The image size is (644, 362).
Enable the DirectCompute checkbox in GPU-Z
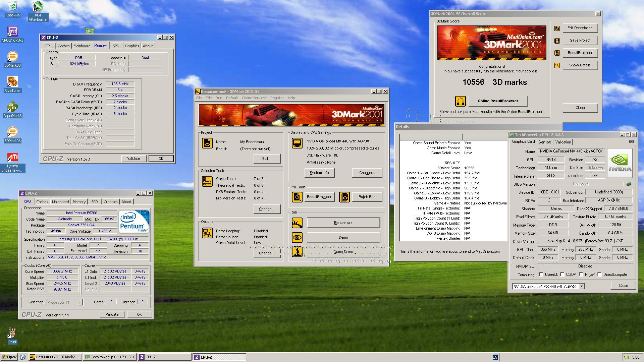599,275
